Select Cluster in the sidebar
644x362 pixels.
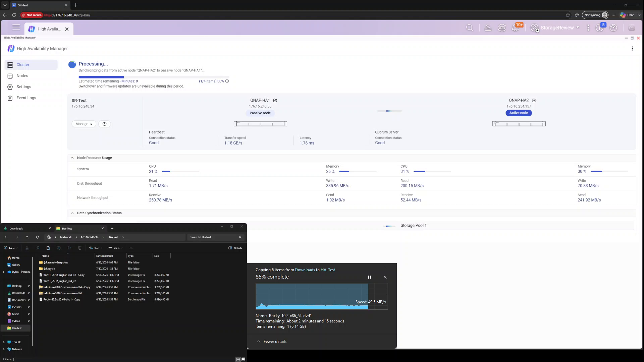pyautogui.click(x=31, y=65)
